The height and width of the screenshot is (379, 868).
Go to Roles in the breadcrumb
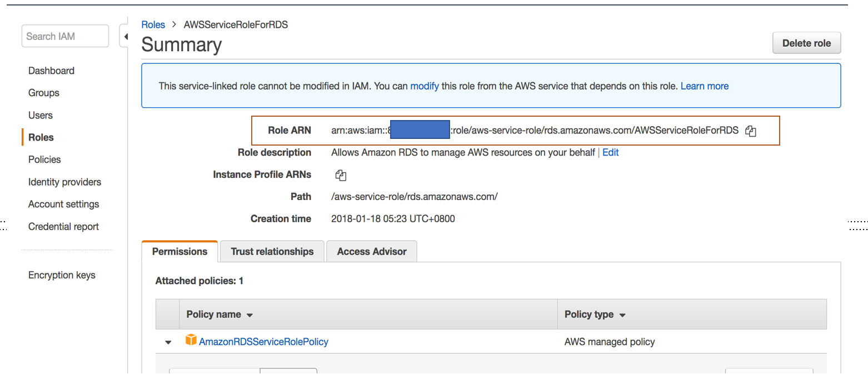coord(153,24)
